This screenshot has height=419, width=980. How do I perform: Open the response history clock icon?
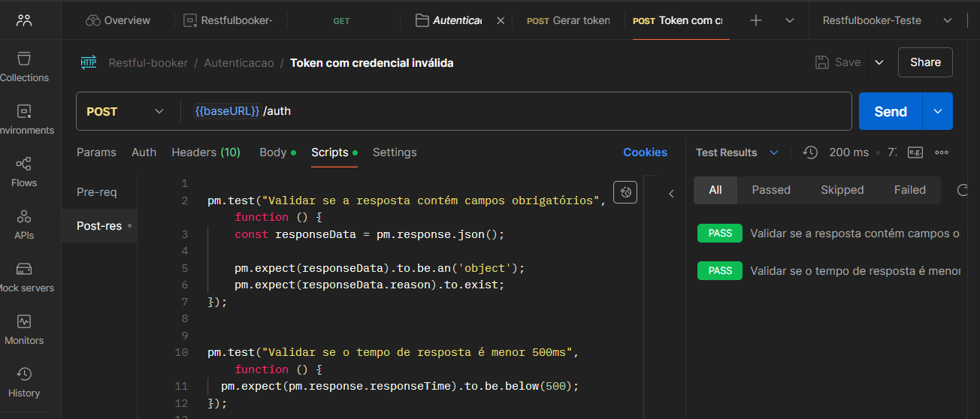(810, 152)
